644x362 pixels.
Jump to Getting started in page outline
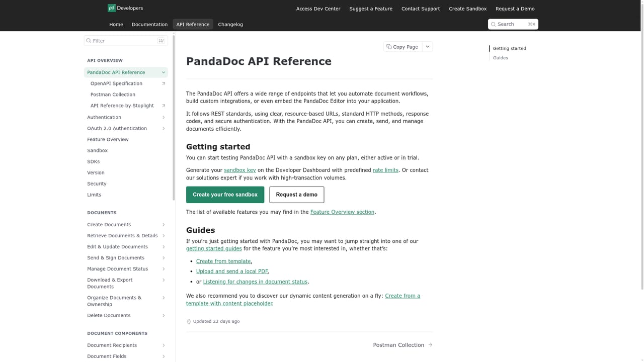point(510,48)
